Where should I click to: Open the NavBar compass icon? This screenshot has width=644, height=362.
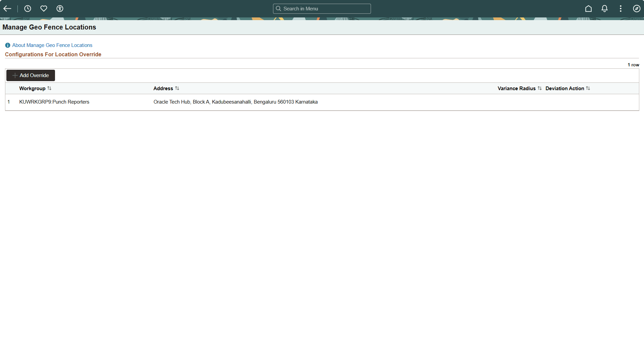pyautogui.click(x=637, y=8)
